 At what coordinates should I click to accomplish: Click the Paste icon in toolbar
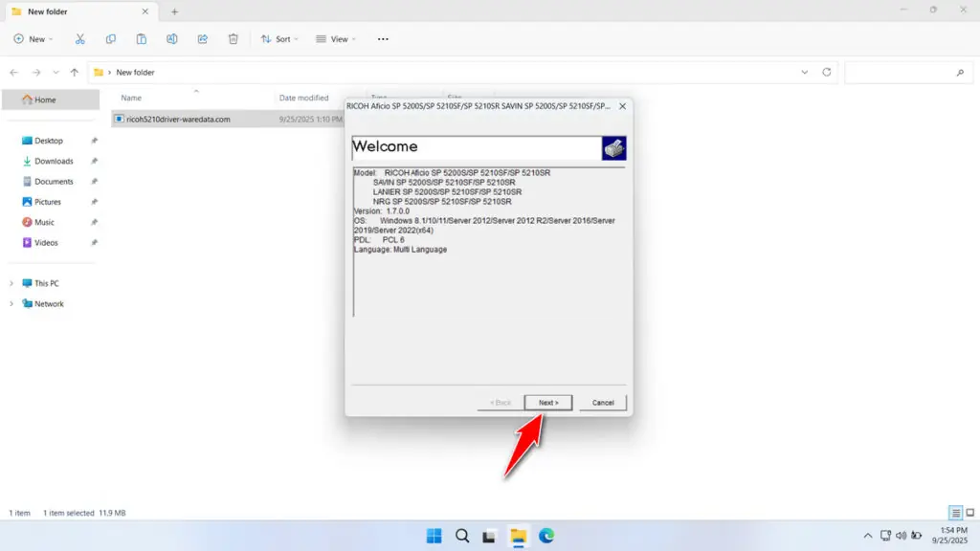point(142,38)
